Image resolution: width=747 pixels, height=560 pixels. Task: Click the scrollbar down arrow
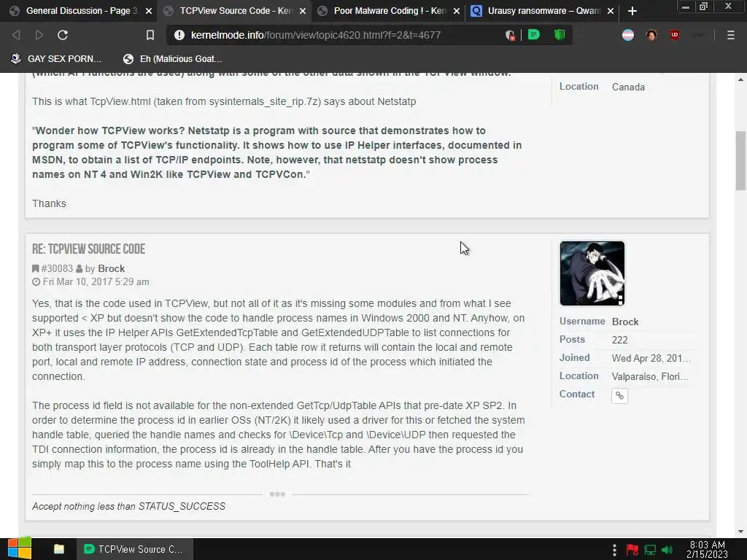(x=740, y=532)
